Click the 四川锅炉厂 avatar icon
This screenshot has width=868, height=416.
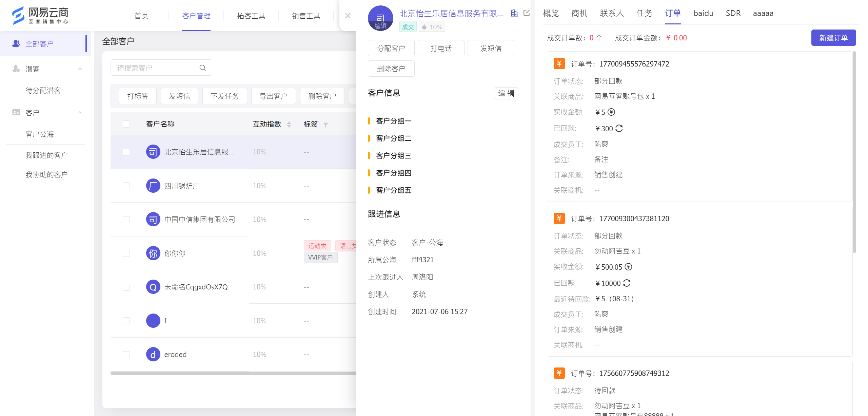(153, 186)
